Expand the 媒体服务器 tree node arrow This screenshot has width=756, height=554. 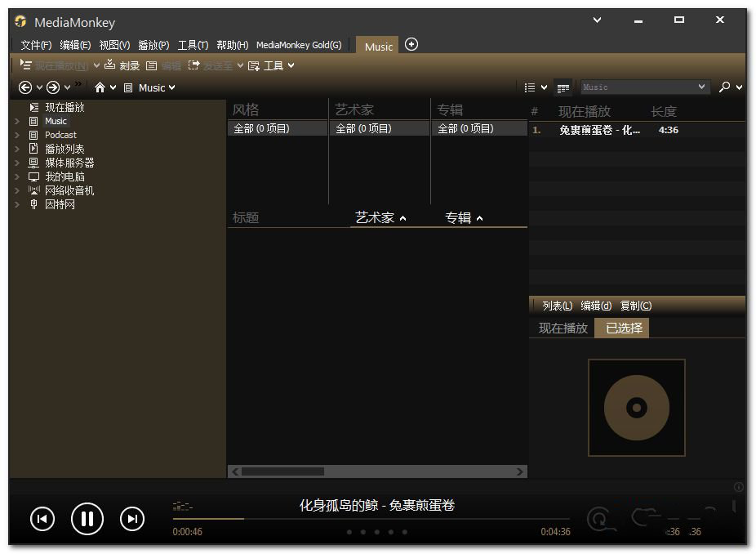[17, 163]
